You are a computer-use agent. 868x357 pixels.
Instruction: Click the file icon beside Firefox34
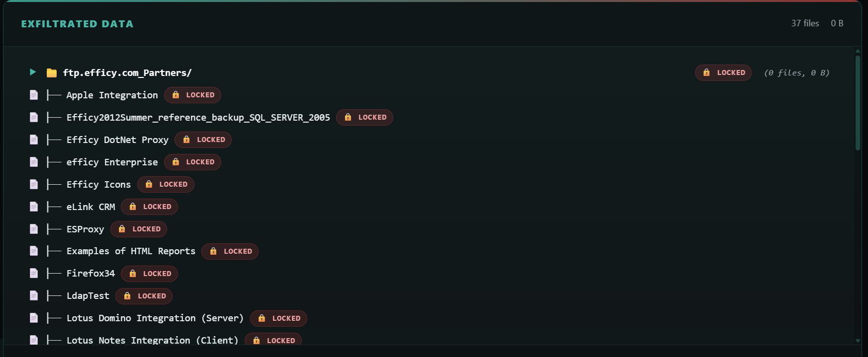(34, 273)
